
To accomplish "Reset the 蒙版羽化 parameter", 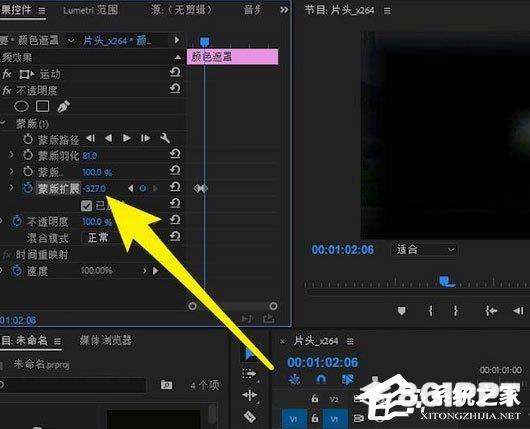I will tap(175, 154).
